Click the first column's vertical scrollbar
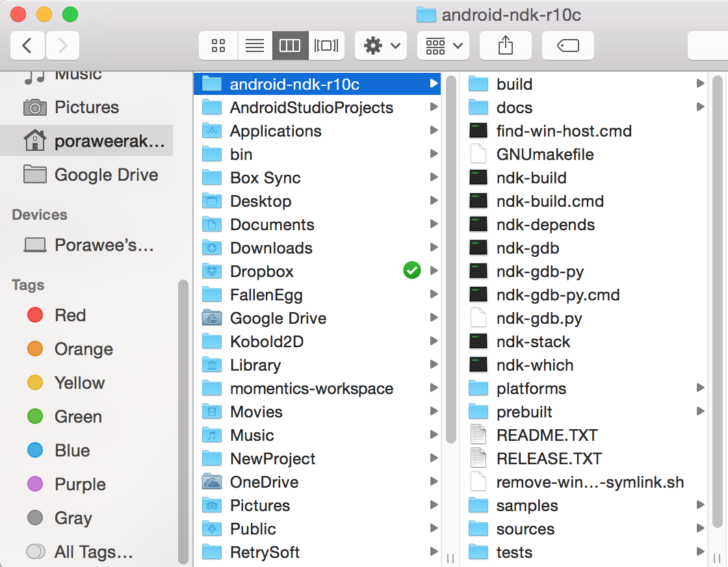728x567 pixels. [450, 259]
